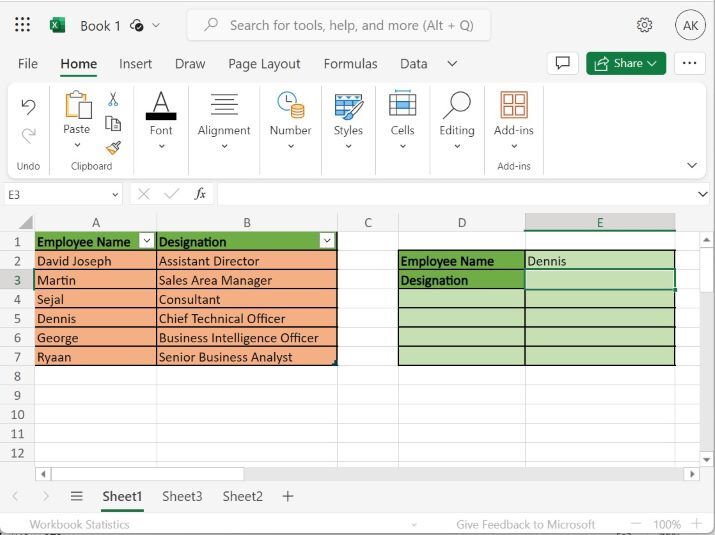This screenshot has height=535, width=715.
Task: Click Give Feedback to Microsoft link
Action: 526,524
